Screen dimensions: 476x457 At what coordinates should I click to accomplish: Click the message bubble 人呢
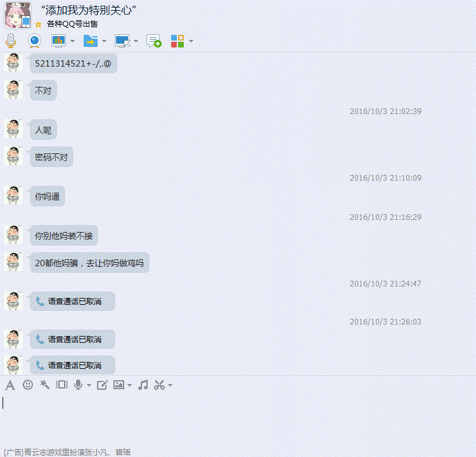click(43, 130)
